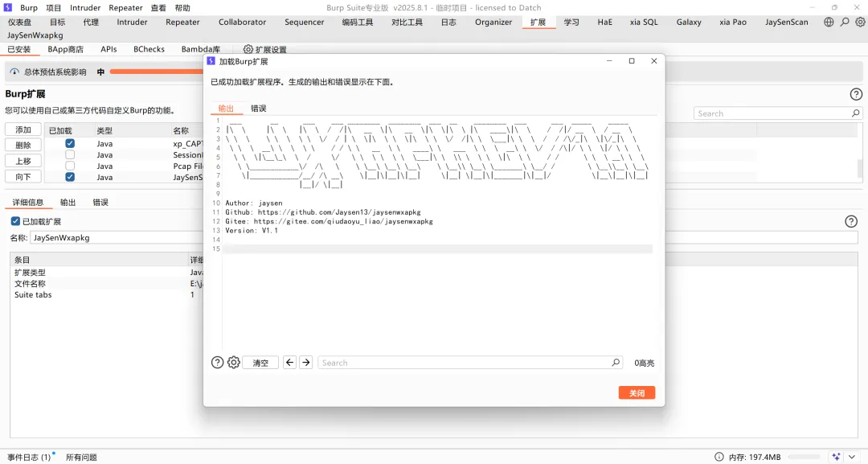This screenshot has height=464, width=868.
Task: Go to next search match arrow
Action: pyautogui.click(x=306, y=362)
